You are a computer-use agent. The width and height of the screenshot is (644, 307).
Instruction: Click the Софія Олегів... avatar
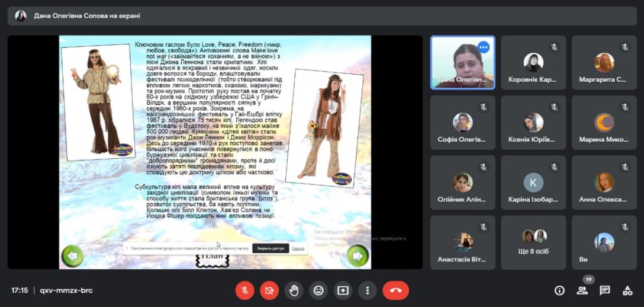pos(463,123)
